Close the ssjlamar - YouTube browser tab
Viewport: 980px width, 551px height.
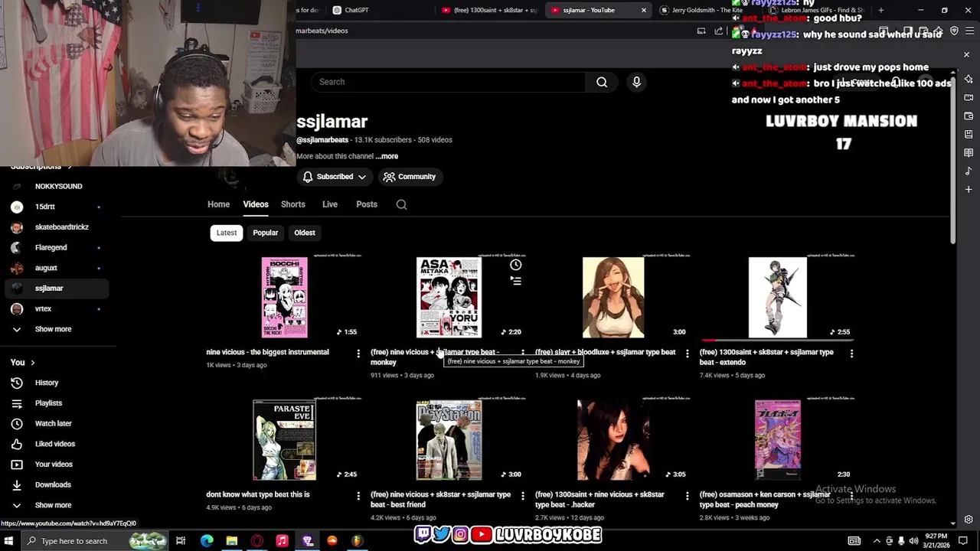(644, 10)
